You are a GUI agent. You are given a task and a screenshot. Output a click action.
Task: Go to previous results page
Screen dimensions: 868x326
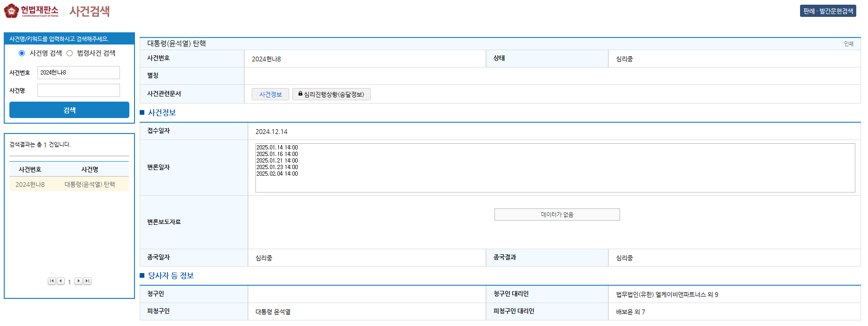tap(60, 281)
